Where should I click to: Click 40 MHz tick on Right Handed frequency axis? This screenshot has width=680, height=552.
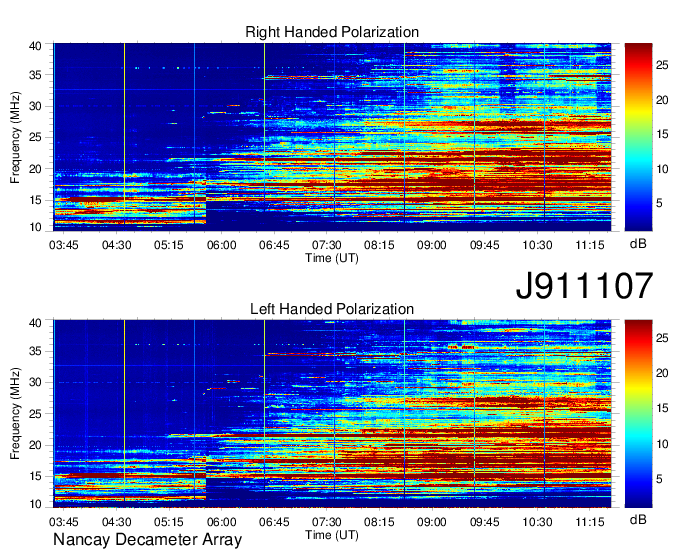[35, 46]
